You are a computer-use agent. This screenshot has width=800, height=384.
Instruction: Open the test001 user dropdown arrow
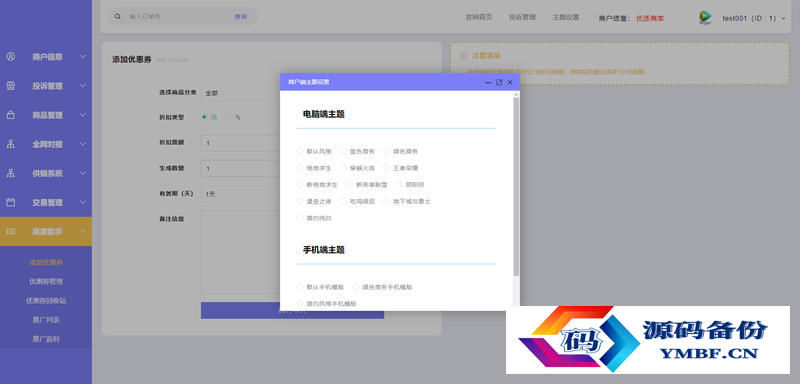coord(784,18)
